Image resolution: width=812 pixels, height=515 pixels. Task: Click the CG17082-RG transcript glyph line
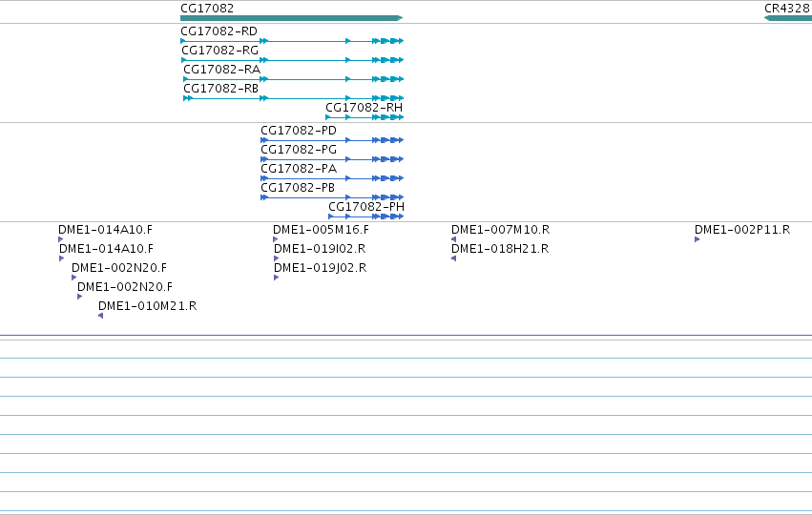pyautogui.click(x=293, y=60)
